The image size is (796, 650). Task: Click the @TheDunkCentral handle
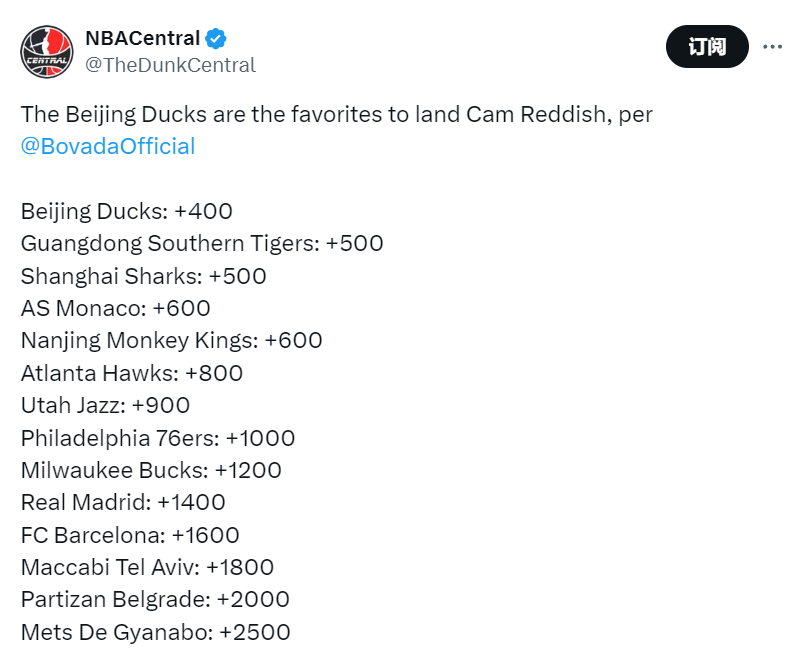click(x=170, y=65)
